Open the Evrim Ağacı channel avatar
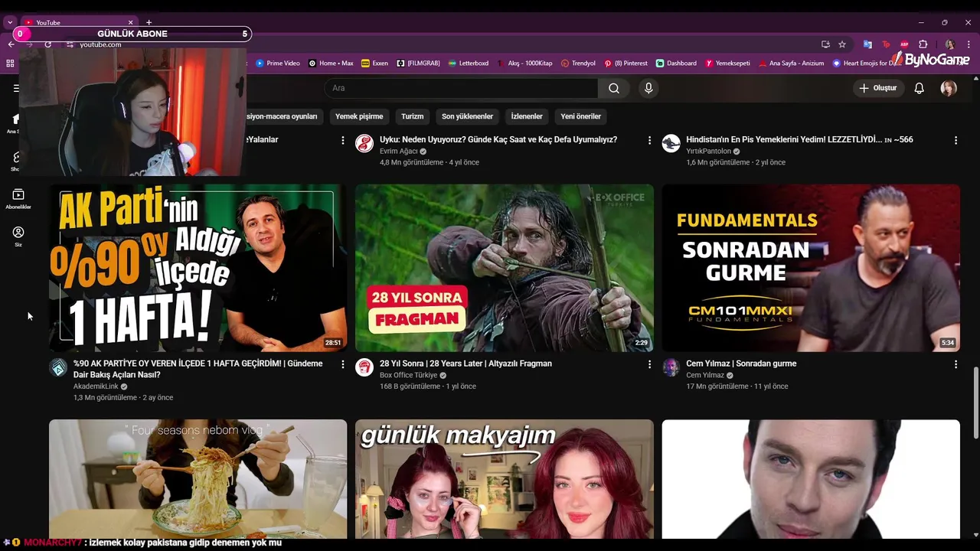Image resolution: width=980 pixels, height=551 pixels. coord(364,143)
